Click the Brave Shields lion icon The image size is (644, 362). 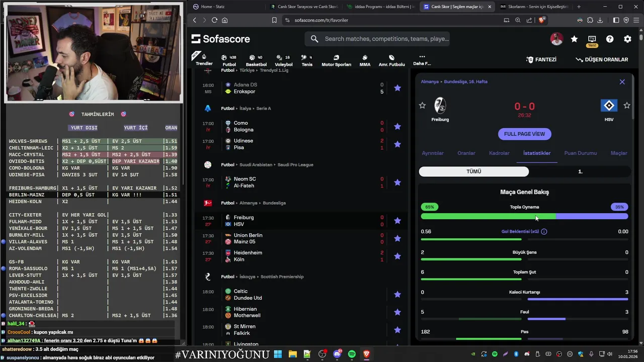[x=542, y=20]
